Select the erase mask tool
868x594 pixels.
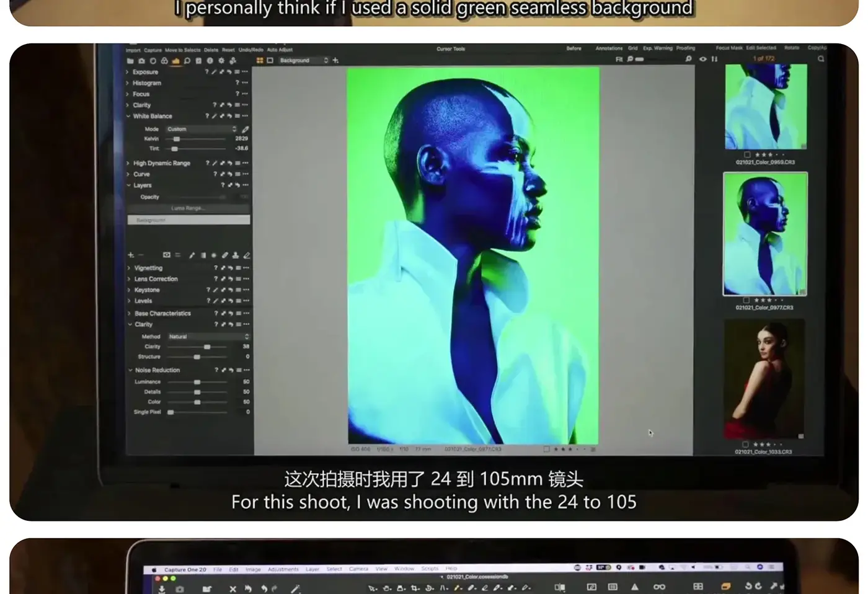click(246, 255)
